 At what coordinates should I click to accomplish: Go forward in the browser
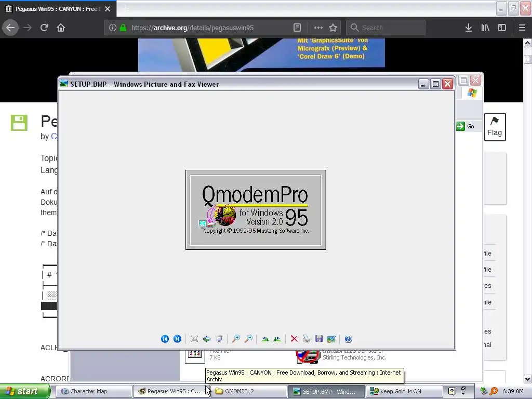click(x=28, y=28)
